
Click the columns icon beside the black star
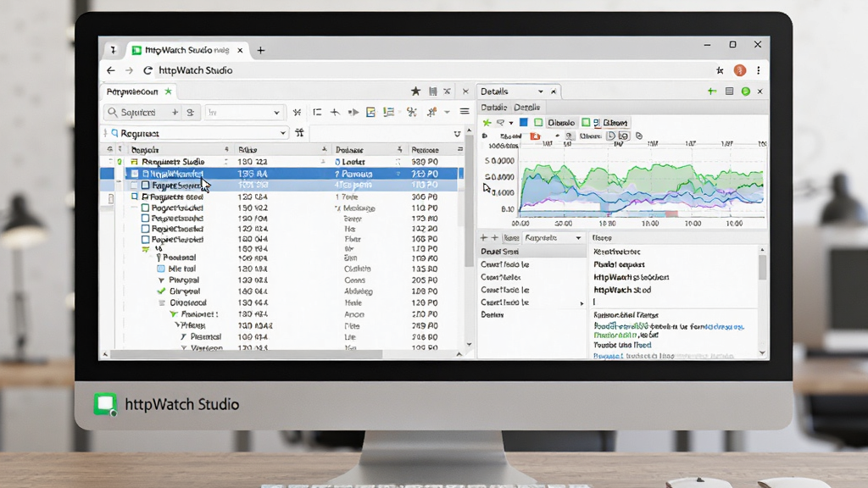[x=433, y=91]
